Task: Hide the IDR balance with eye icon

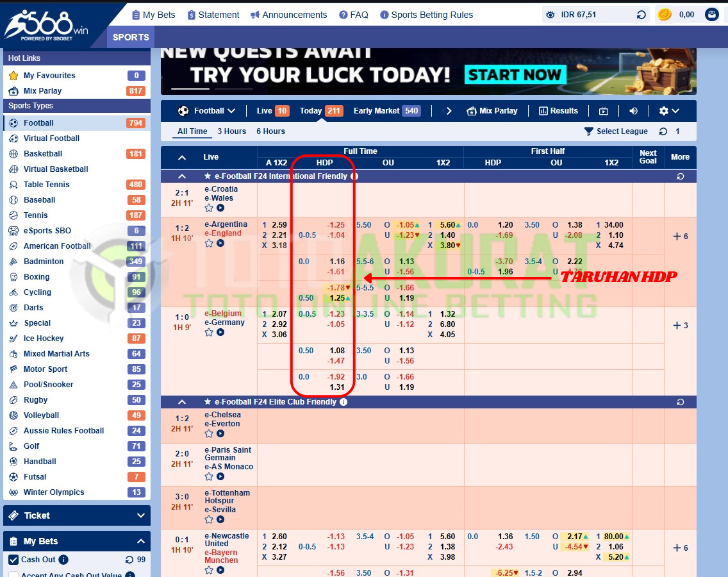Action: pyautogui.click(x=550, y=15)
